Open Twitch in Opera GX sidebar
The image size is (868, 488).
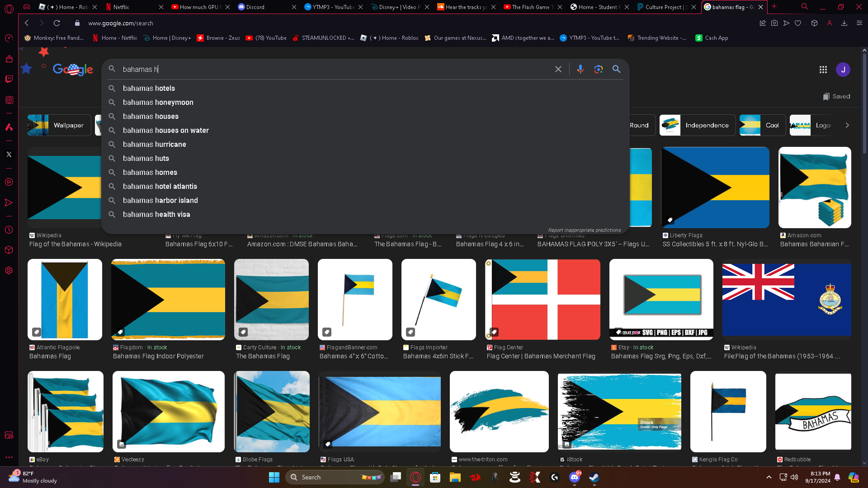pos(9,79)
